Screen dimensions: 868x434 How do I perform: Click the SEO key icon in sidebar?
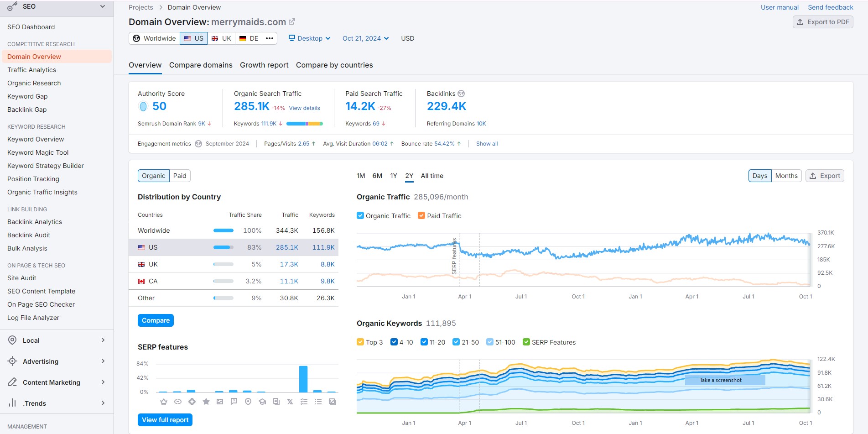tap(12, 6)
